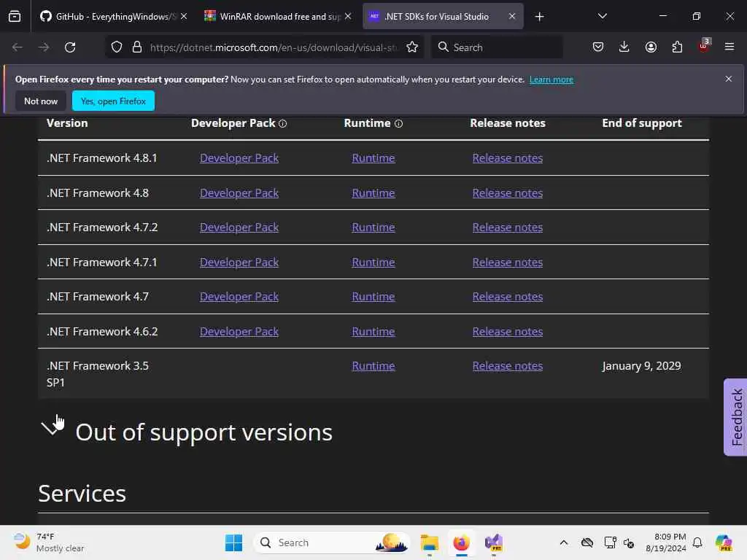View .NET Framework 4.7.2 release notes
Screen dimensions: 747x560
pos(508,227)
